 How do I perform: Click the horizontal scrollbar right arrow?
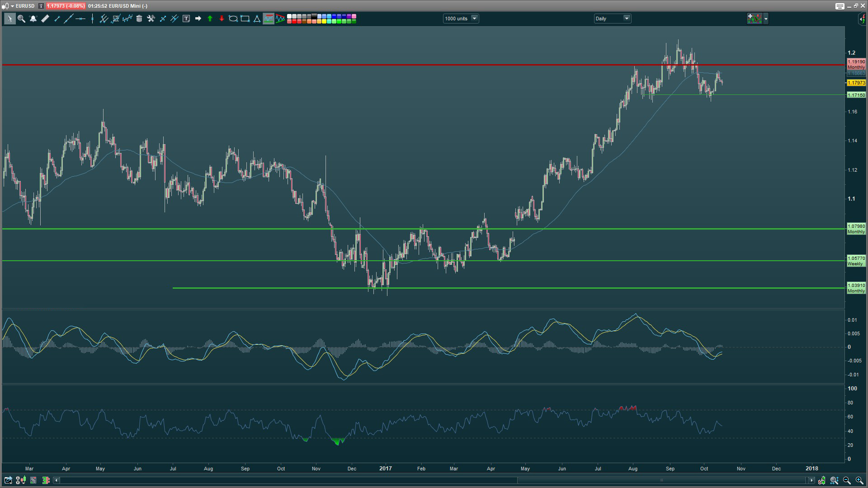click(x=811, y=480)
